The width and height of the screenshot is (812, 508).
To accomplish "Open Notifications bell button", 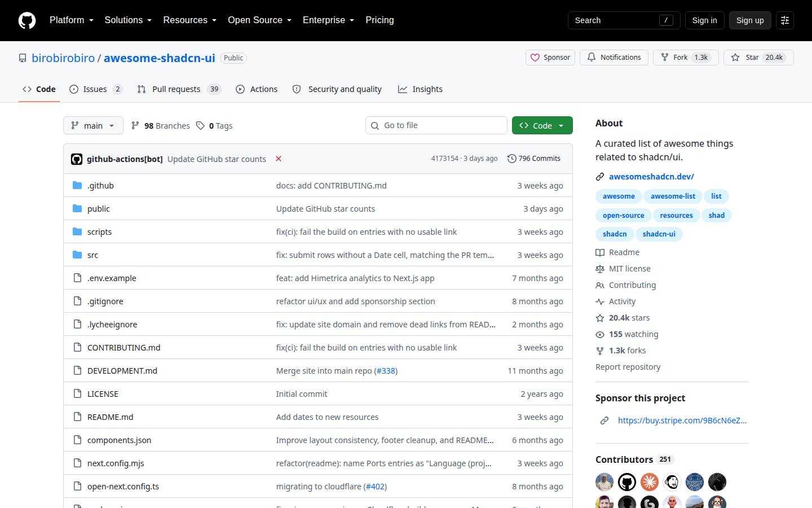I will coord(614,58).
